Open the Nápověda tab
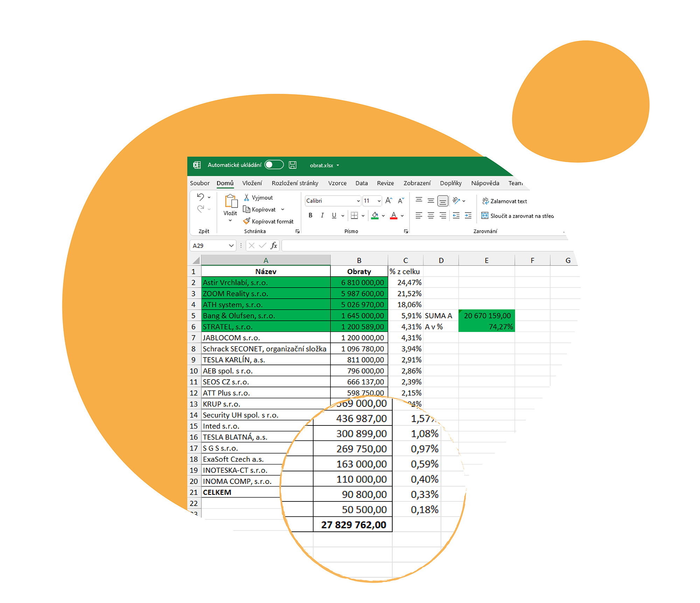Image resolution: width=700 pixels, height=603 pixels. pos(485,183)
